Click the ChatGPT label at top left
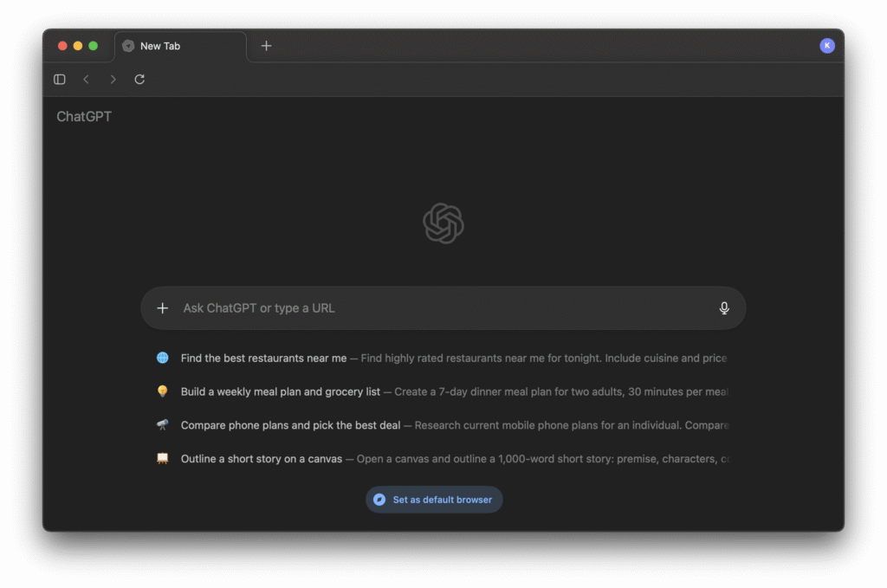887x588 pixels. click(84, 116)
